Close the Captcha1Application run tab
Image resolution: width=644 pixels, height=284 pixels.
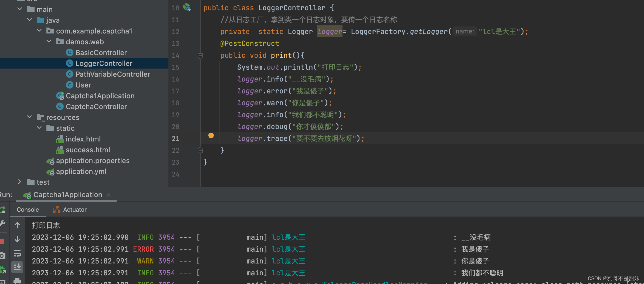click(x=109, y=195)
